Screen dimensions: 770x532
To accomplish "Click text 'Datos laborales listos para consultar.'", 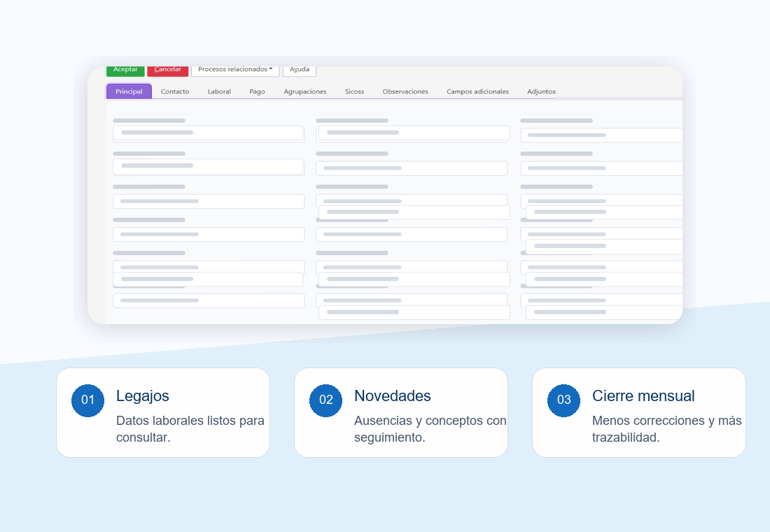I will (x=190, y=429).
